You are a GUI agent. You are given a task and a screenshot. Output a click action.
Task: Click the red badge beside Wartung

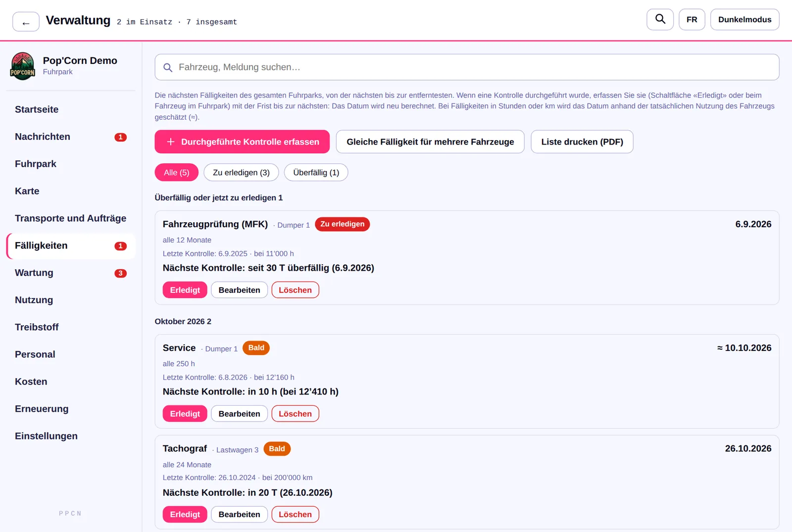(120, 273)
